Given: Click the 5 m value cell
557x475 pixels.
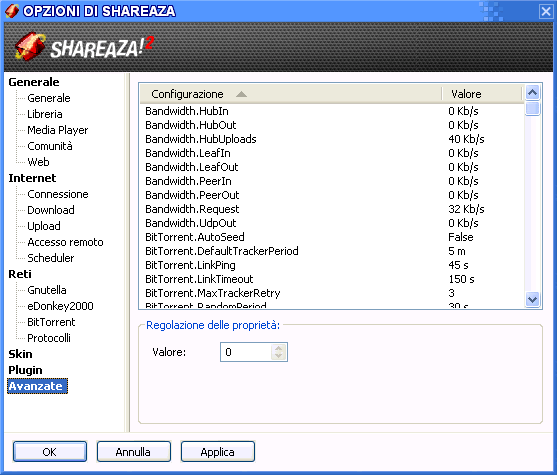Looking at the screenshot, I should pyautogui.click(x=457, y=251).
